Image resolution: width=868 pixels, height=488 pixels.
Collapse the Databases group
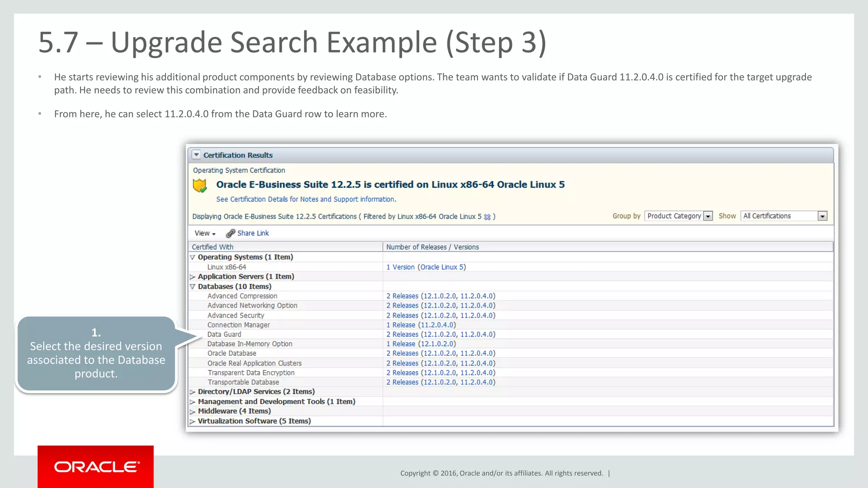pos(193,287)
